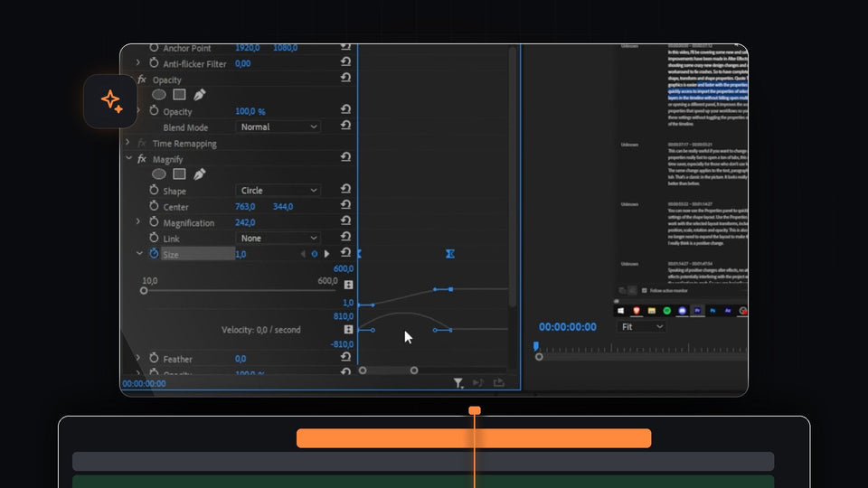868x488 pixels.
Task: Click the Effect Controls timecode 00:00:00:00
Action: click(x=144, y=383)
